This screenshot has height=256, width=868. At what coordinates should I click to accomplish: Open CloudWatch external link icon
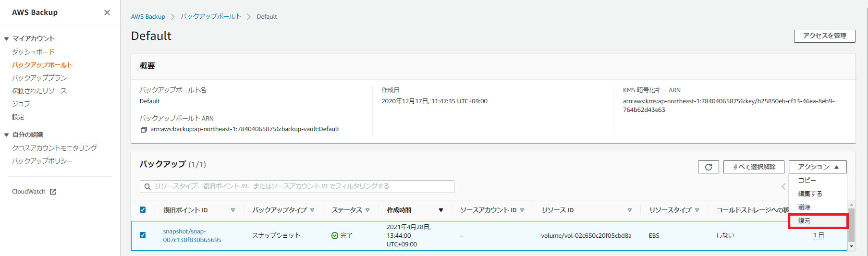click(53, 192)
